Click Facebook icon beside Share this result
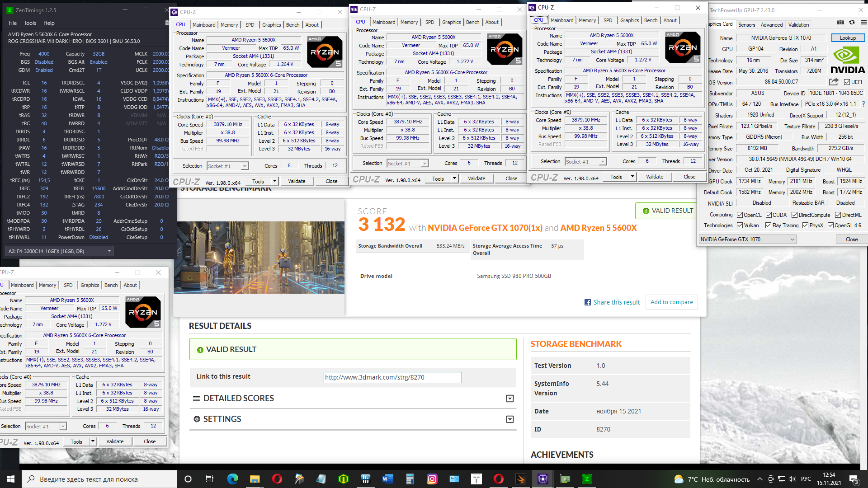The height and width of the screenshot is (488, 868). 587,302
